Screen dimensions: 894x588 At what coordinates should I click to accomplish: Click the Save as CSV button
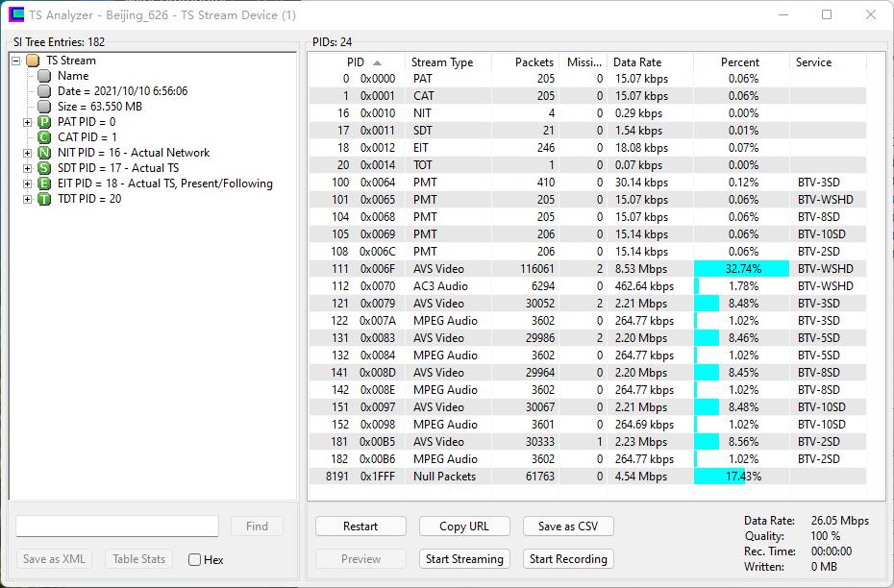coord(568,527)
